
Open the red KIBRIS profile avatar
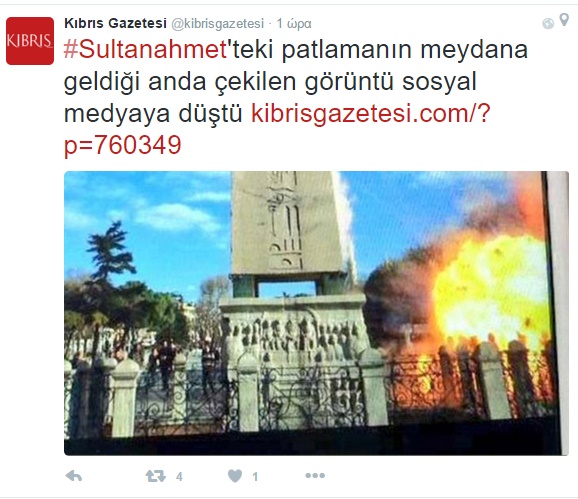[30, 41]
